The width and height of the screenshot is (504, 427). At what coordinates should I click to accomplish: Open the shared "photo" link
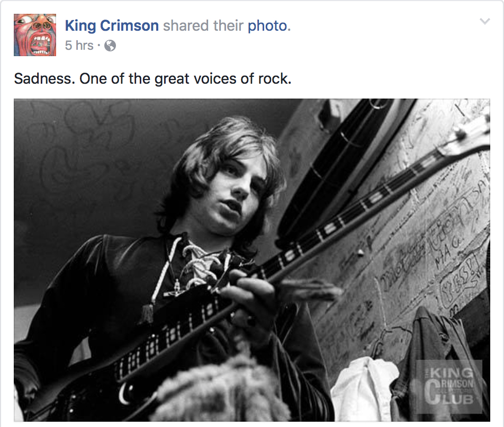coord(267,25)
